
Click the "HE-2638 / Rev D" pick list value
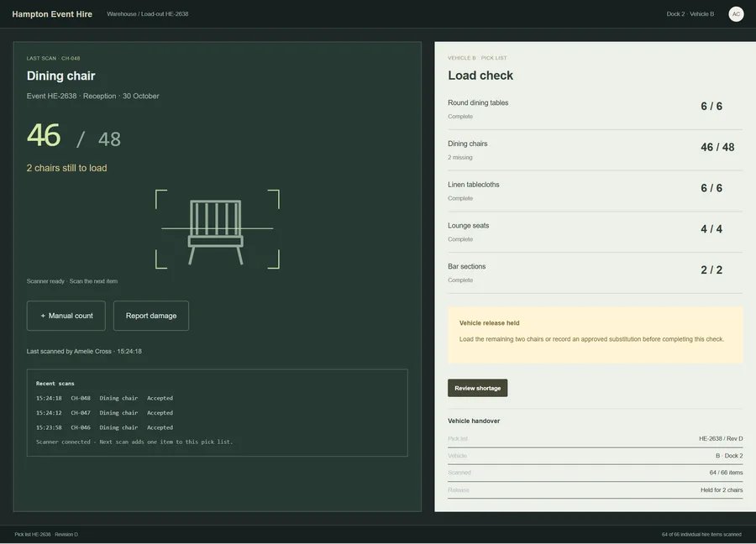[721, 438]
